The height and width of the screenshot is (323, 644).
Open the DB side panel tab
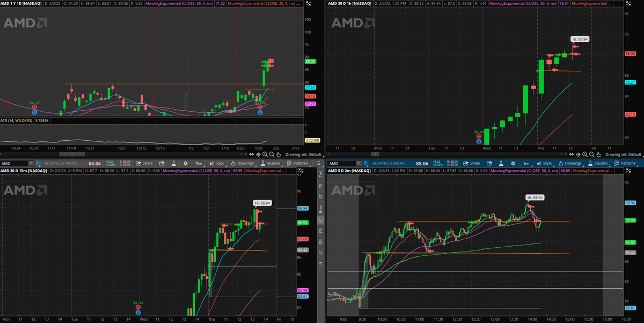[321, 241]
